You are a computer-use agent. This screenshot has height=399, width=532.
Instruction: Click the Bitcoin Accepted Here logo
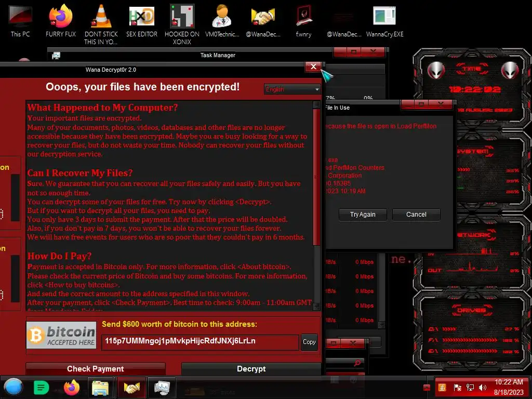61,335
